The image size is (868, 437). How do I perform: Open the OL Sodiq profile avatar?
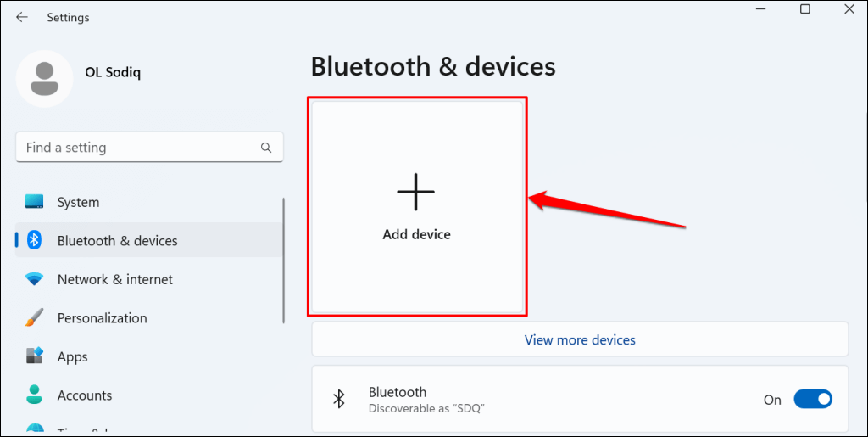tap(44, 79)
